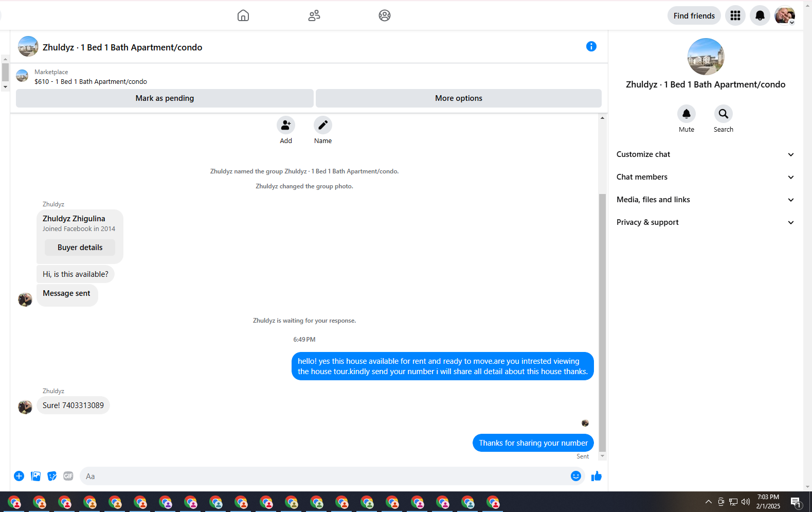
Task: Send a thumbs-up like
Action: tap(597, 476)
